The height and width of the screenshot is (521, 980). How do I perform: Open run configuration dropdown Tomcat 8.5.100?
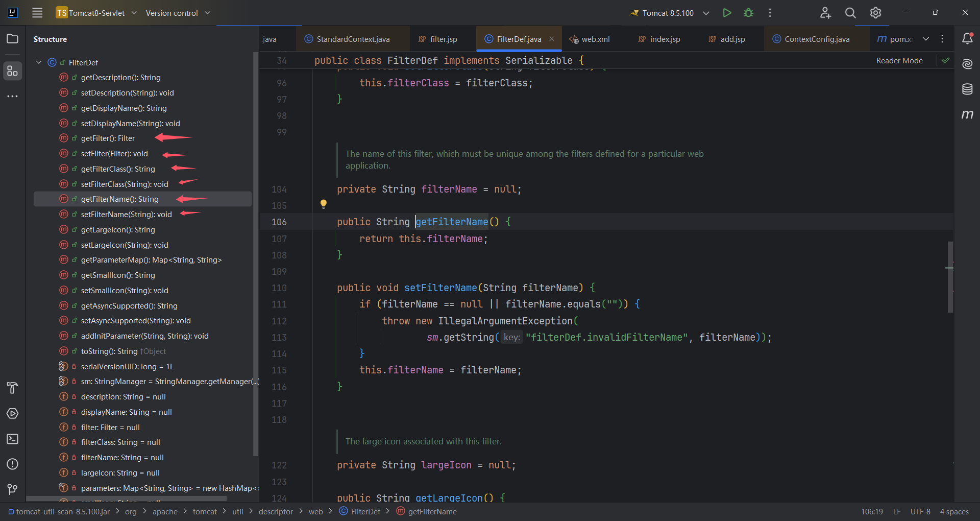coord(670,13)
